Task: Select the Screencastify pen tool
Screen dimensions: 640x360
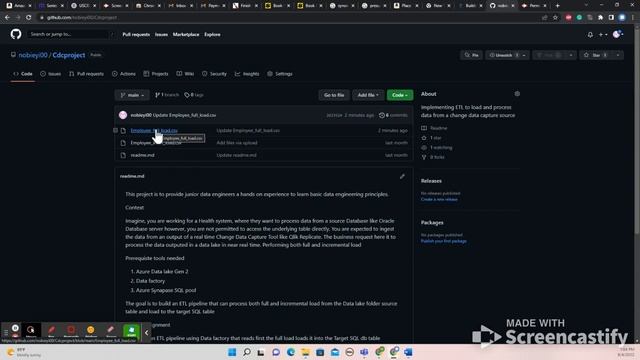Action: [51, 331]
